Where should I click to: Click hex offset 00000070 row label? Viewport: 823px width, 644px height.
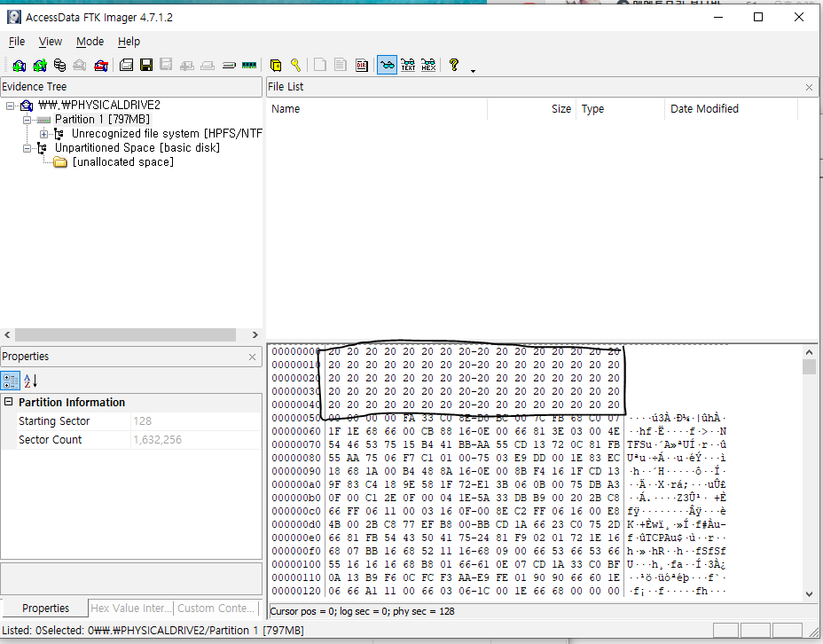click(x=296, y=444)
